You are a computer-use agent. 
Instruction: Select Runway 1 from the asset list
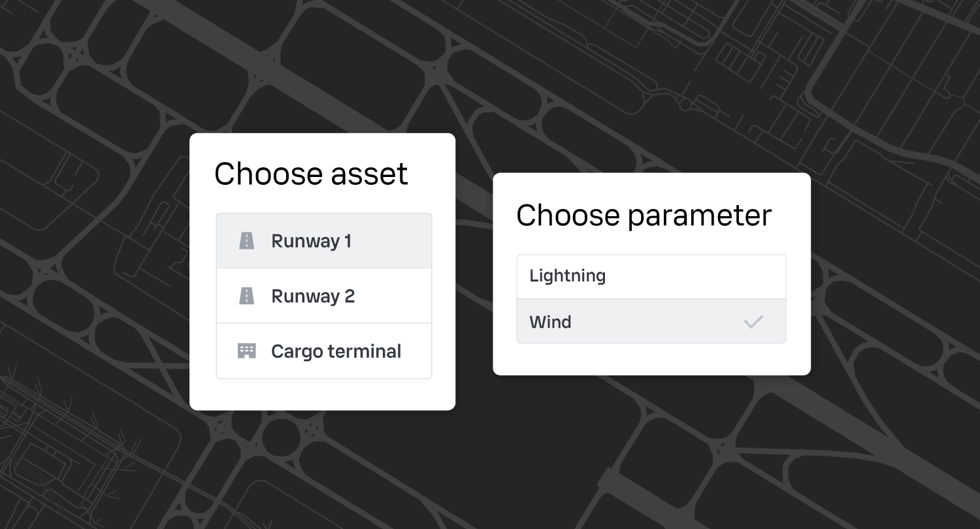click(x=323, y=240)
